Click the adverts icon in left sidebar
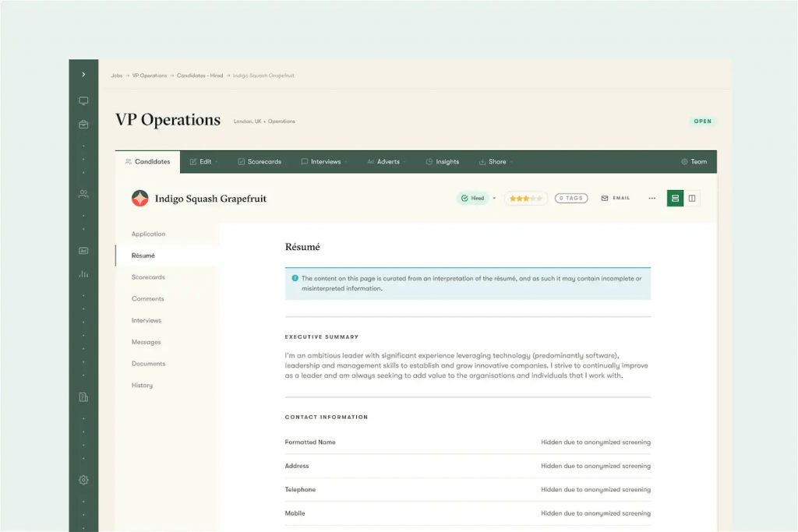798x532 pixels. pyautogui.click(x=83, y=249)
